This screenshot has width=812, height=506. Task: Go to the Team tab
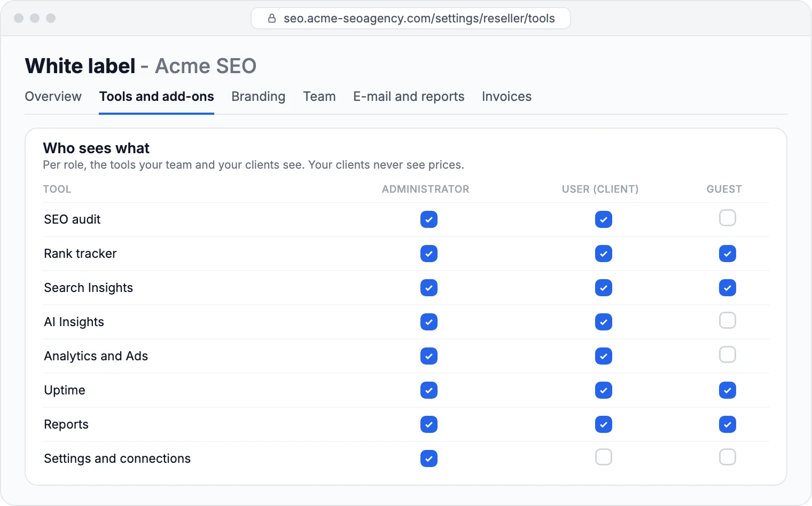point(319,97)
